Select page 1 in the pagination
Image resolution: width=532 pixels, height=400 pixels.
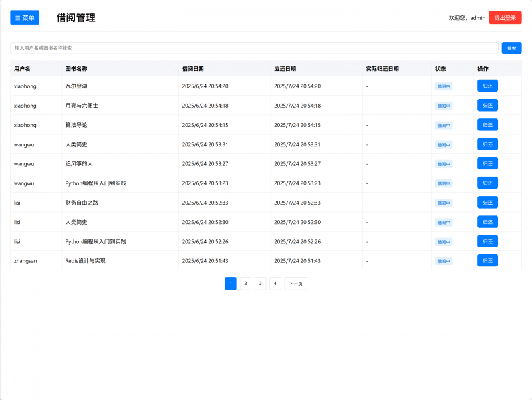click(x=231, y=283)
